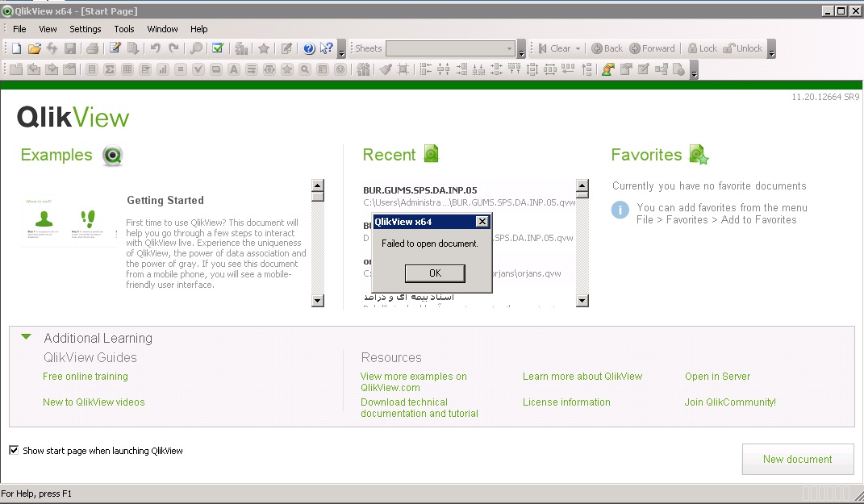Image resolution: width=864 pixels, height=504 pixels.
Task: Open the Settings menu
Action: click(85, 29)
